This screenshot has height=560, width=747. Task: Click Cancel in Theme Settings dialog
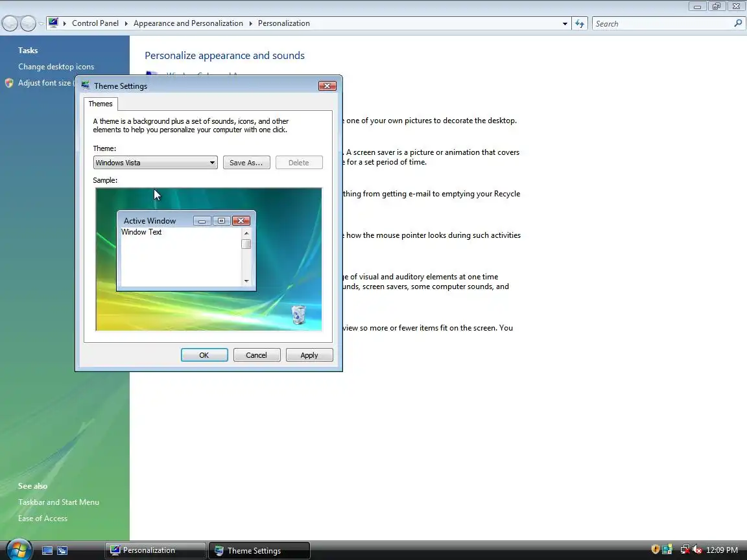(x=256, y=355)
